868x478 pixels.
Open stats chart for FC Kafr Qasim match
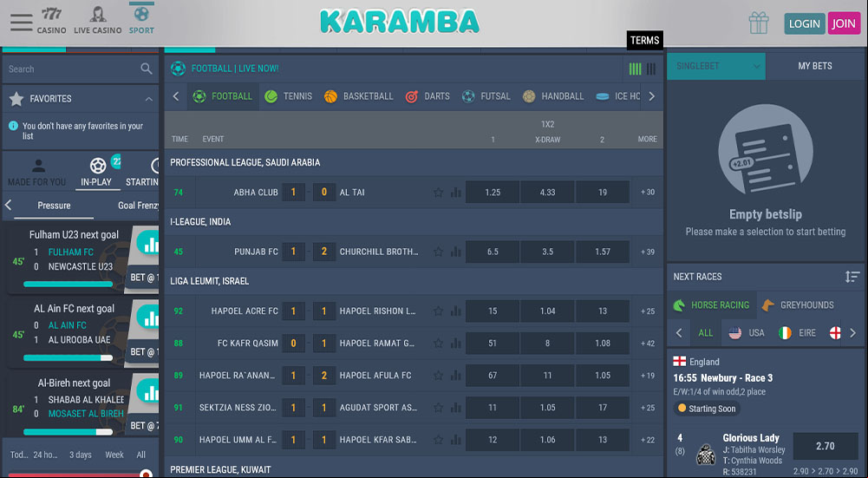pyautogui.click(x=455, y=343)
